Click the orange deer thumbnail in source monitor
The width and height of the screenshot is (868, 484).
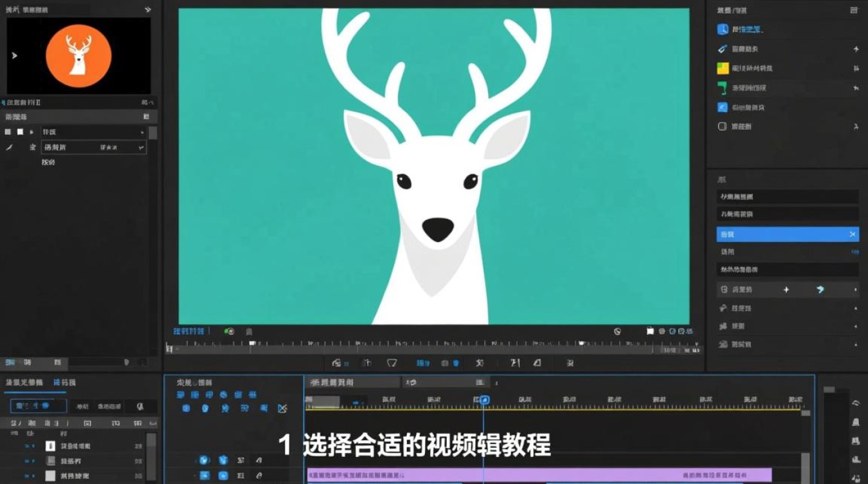click(x=78, y=55)
